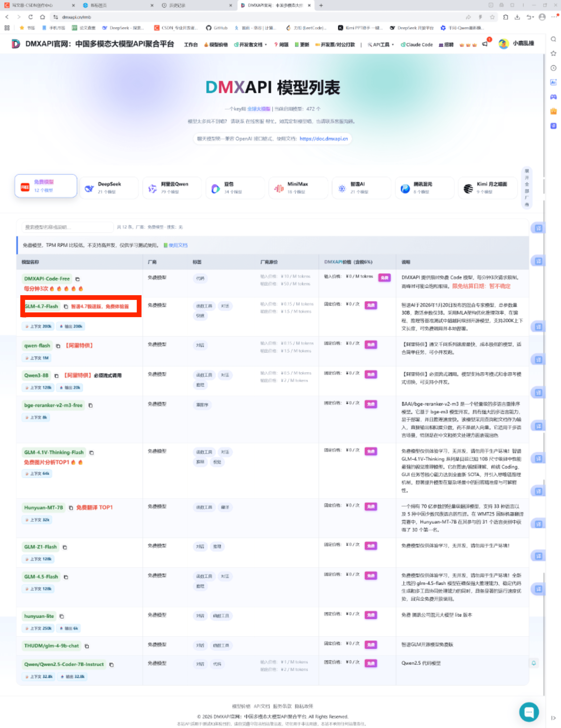Expand all vendors with 展开全部厂商

pyautogui.click(x=527, y=188)
